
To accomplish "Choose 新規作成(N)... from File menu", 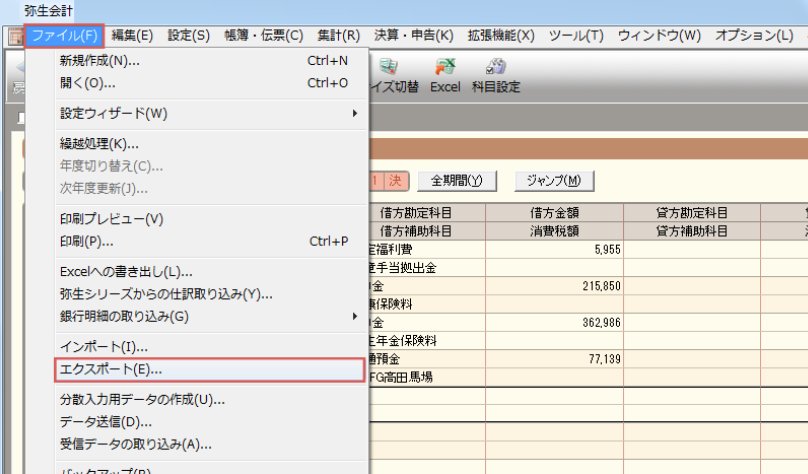I will pos(211,61).
